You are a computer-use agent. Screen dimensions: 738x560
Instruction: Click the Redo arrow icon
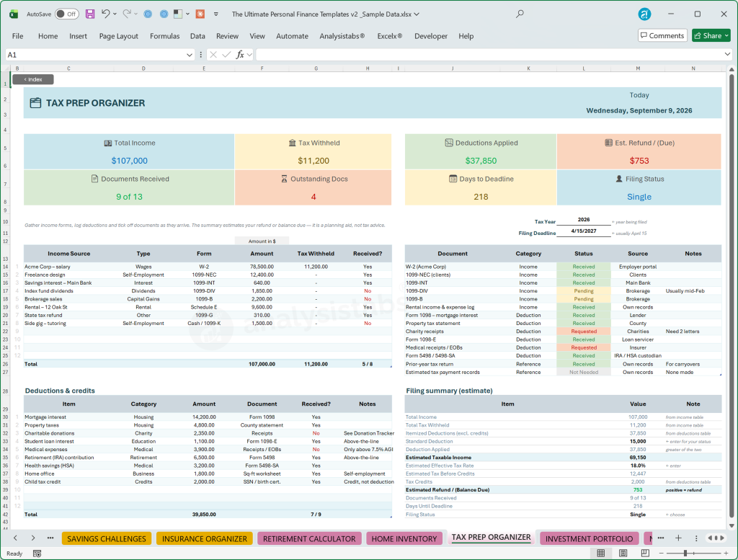[127, 14]
